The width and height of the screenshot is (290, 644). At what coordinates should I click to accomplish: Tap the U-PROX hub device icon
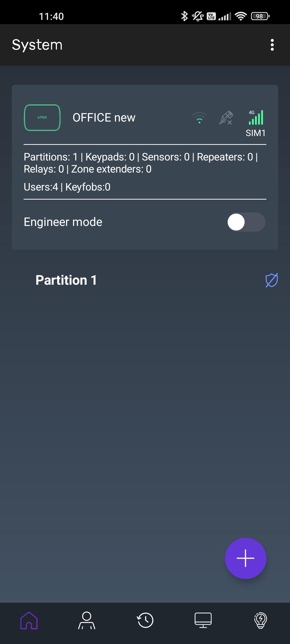(42, 118)
